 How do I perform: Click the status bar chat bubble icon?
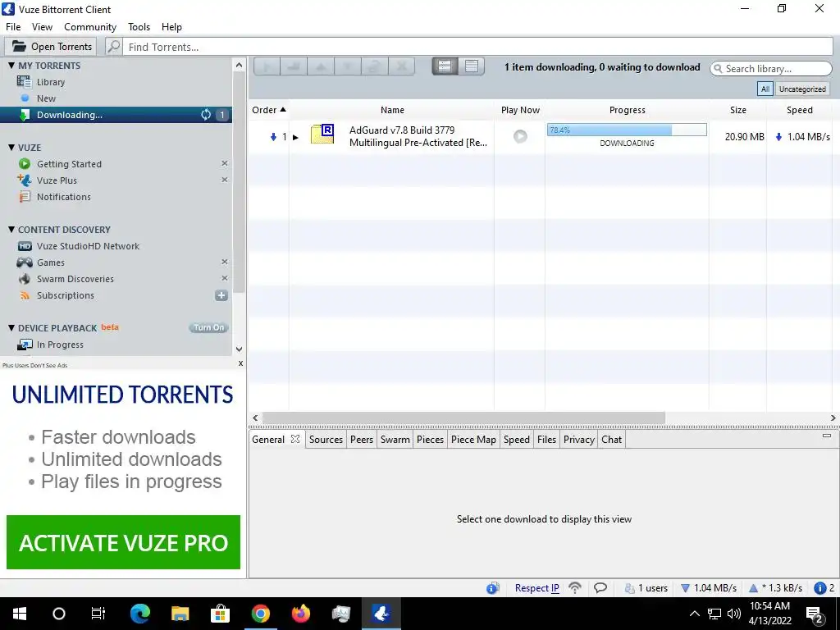click(x=600, y=587)
